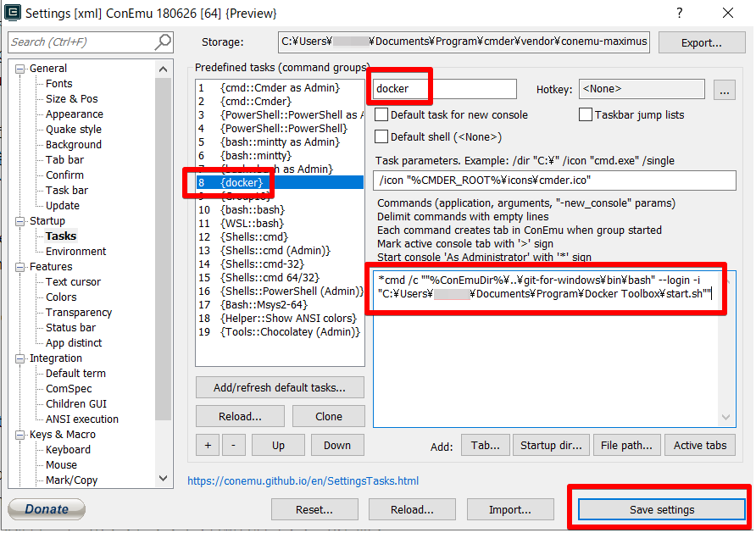Viewport: 756px width, 533px height.
Task: Open the SettingsTasks.html help link
Action: point(303,481)
